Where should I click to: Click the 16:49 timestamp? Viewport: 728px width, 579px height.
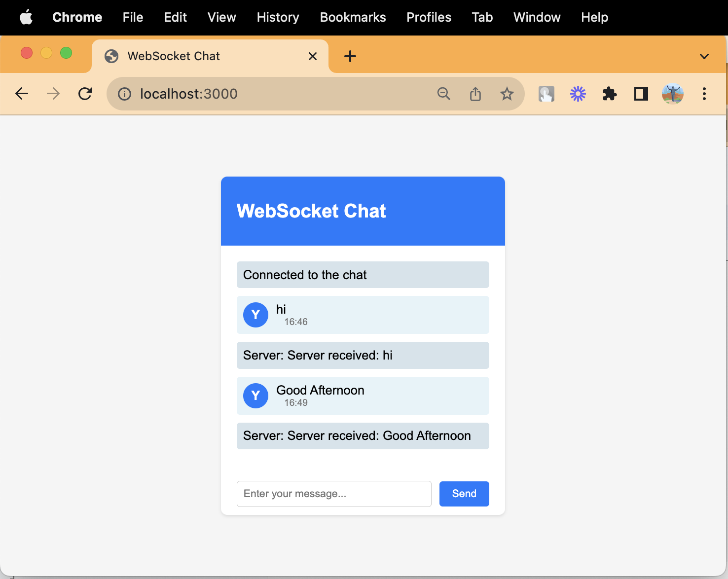pos(296,403)
